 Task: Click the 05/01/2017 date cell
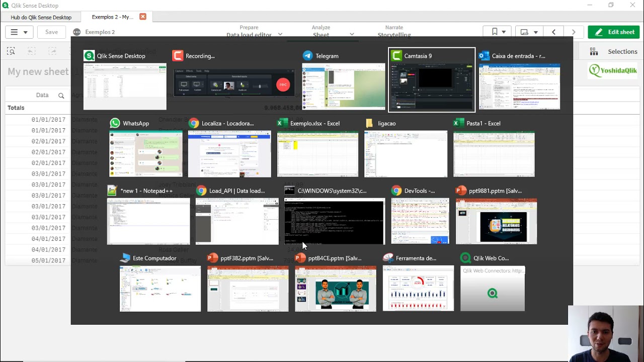48,260
